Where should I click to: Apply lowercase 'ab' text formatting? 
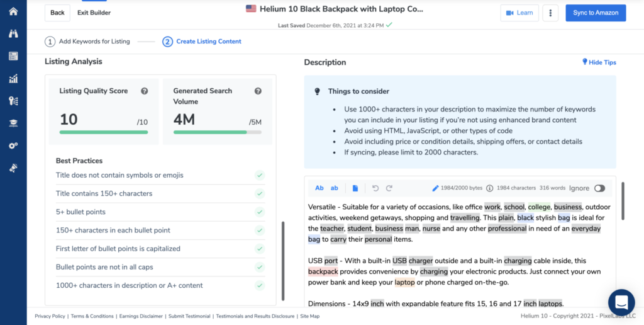[335, 188]
